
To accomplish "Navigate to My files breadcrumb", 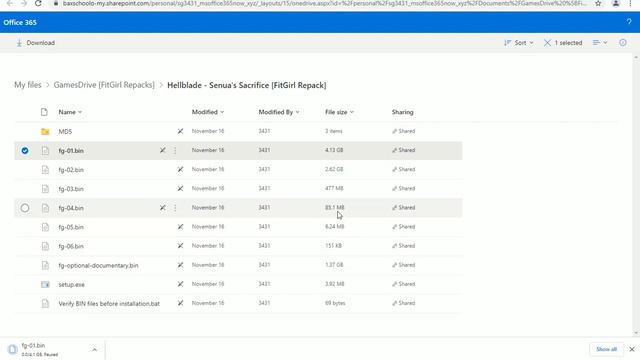I will tap(28, 85).
